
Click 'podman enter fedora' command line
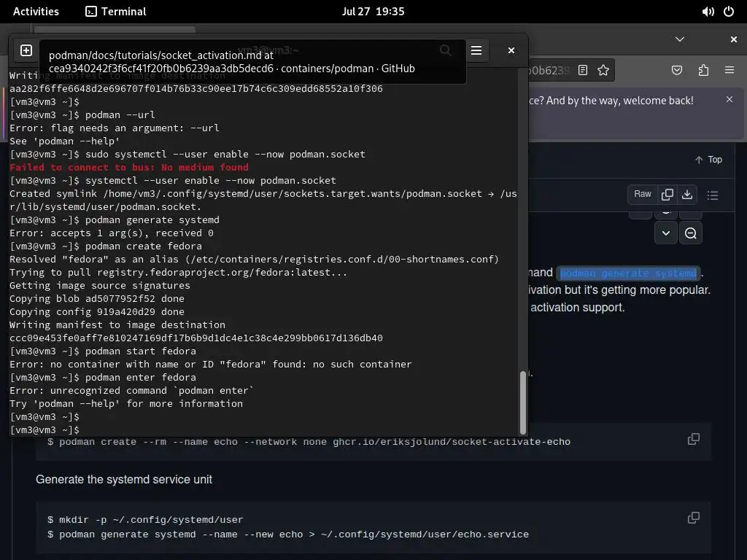141,377
